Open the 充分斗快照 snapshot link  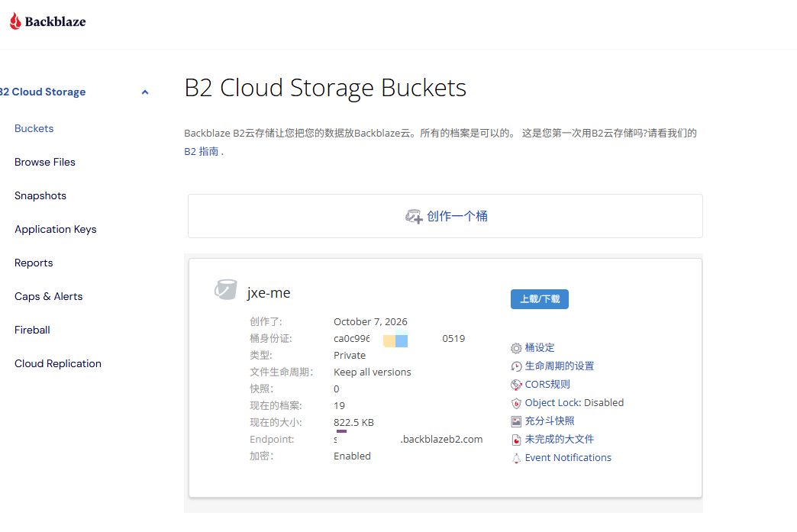pyautogui.click(x=550, y=421)
